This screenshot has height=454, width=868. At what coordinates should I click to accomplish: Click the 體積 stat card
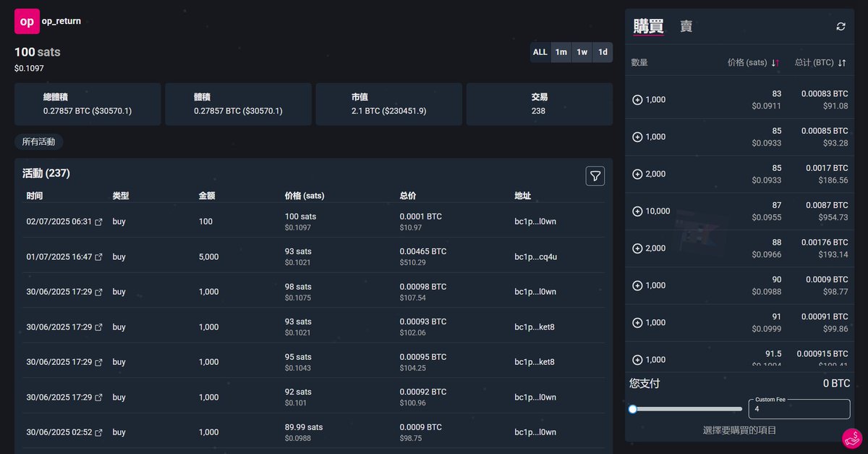point(238,104)
